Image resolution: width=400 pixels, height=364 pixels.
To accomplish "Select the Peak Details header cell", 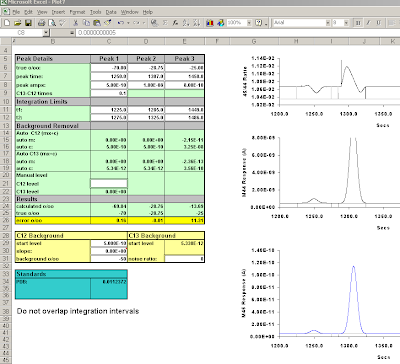I will coord(53,59).
